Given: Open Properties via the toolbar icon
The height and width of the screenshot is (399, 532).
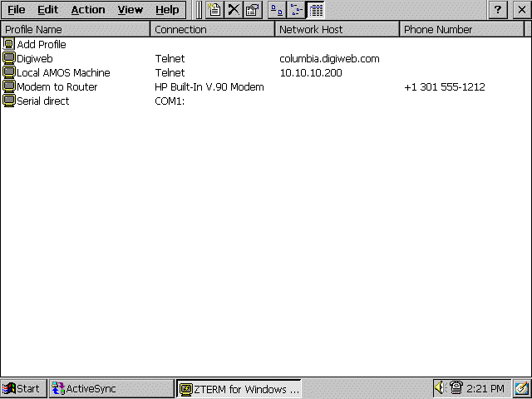Looking at the screenshot, I should 252,10.
